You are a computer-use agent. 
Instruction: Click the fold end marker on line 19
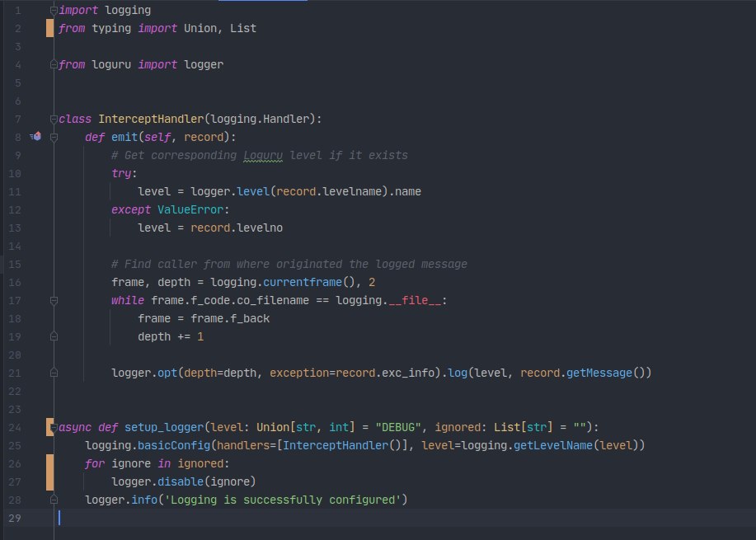(x=54, y=337)
